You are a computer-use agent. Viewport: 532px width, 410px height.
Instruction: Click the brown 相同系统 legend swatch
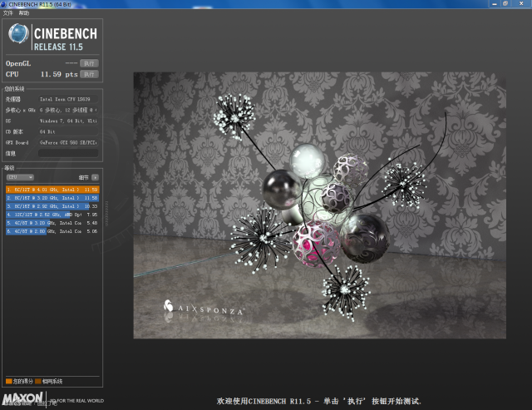coord(38,381)
